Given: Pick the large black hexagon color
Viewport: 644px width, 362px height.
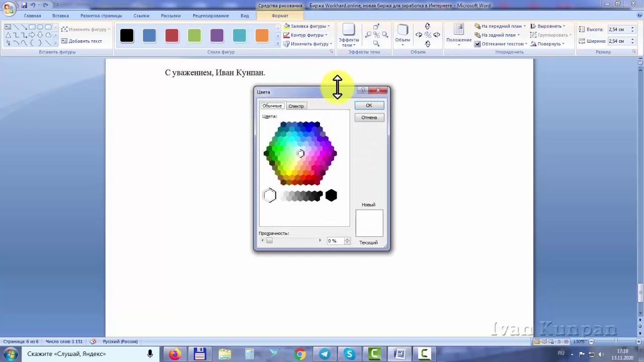Looking at the screenshot, I should (331, 196).
